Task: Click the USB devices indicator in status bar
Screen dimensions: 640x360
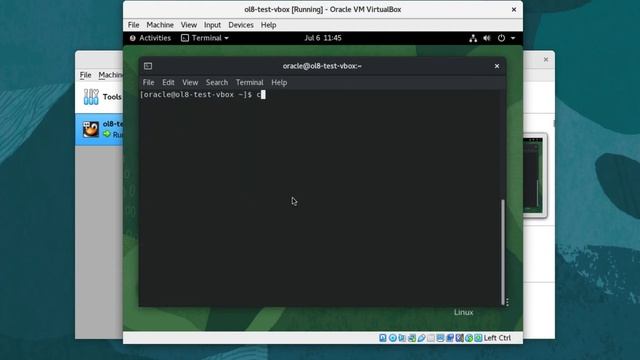Action: click(x=422, y=338)
